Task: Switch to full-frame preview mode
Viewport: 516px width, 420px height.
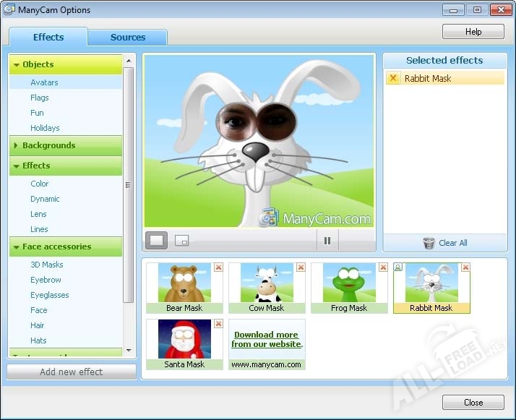Action: click(x=156, y=241)
